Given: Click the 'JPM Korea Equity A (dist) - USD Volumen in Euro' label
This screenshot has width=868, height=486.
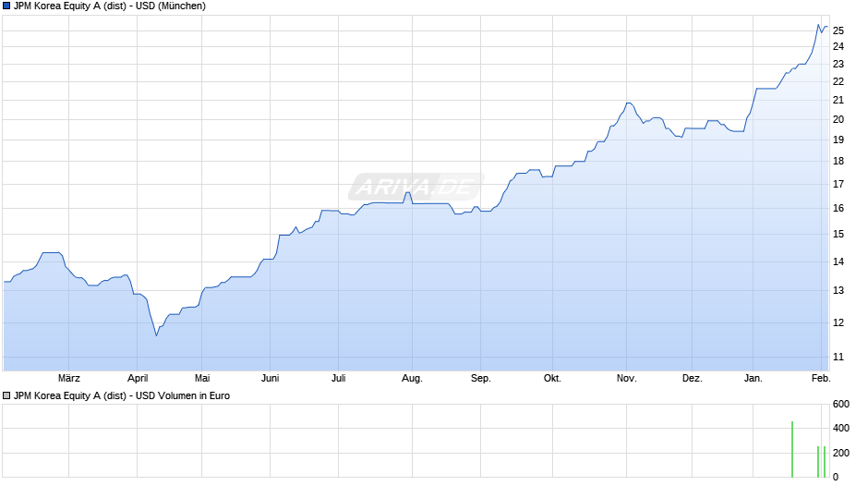Looking at the screenshot, I should [122, 395].
